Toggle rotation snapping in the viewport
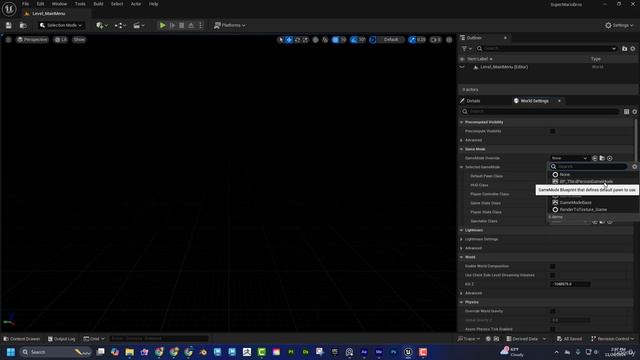640x360 pixels. (x=354, y=40)
